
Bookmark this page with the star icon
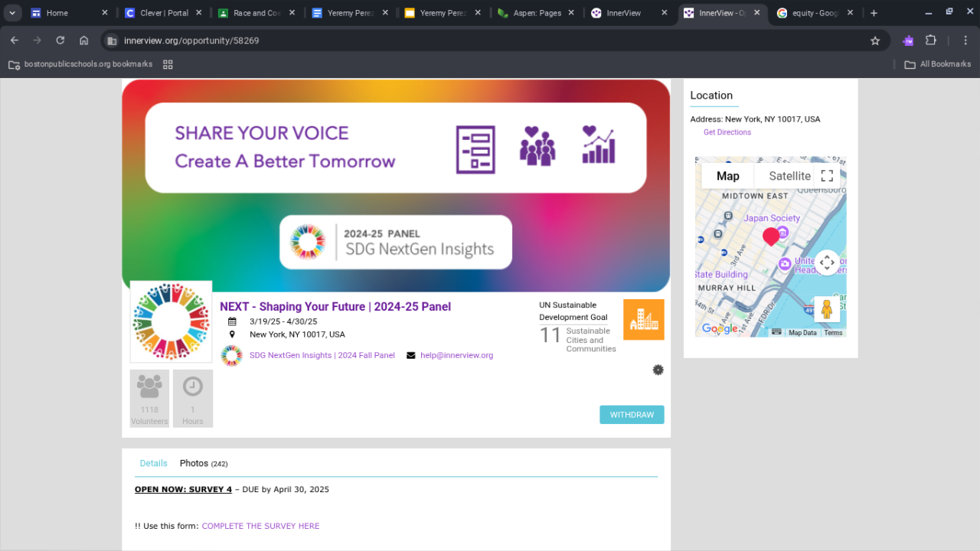875,41
